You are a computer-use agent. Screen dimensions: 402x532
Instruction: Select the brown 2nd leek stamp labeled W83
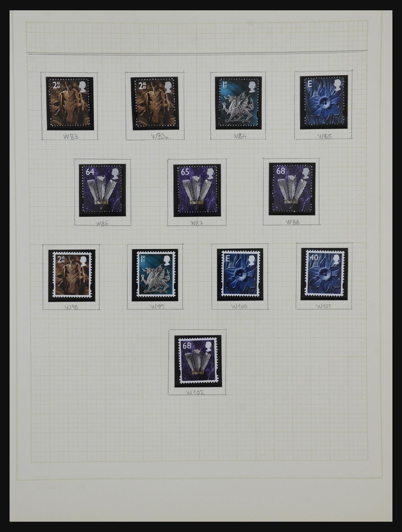70,103
